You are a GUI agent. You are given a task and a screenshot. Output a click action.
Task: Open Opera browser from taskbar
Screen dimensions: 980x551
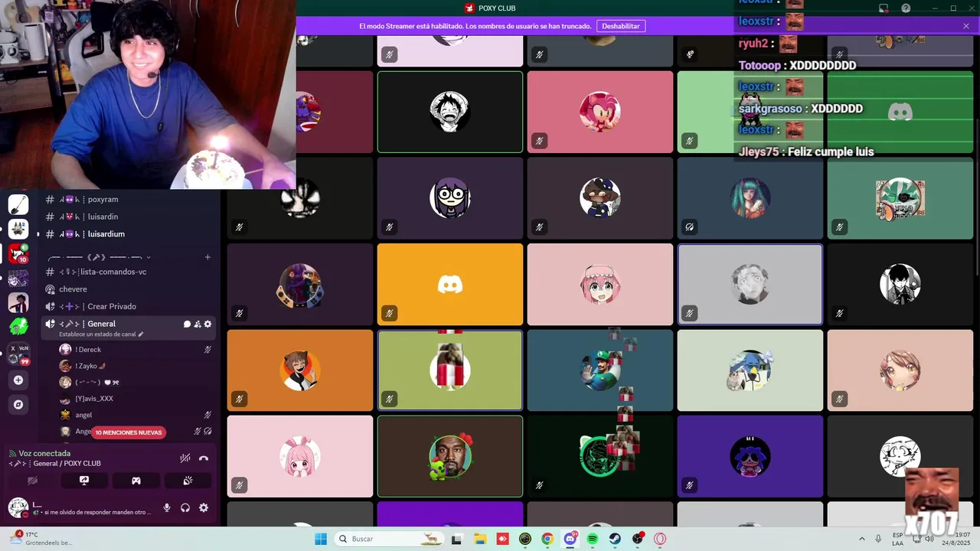point(660,539)
